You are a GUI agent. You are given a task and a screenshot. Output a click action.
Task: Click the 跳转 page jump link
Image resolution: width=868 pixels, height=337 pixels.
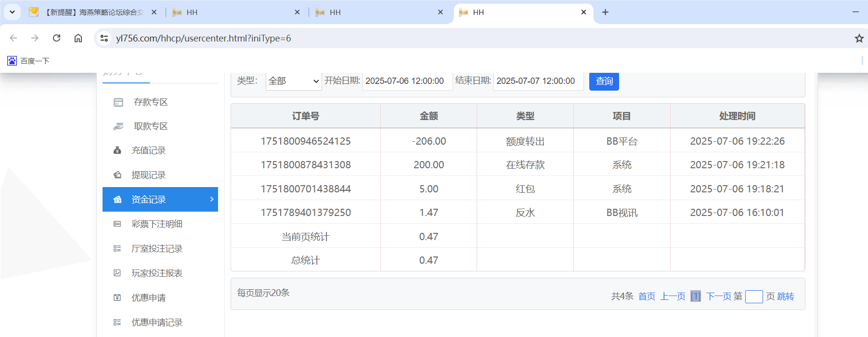coord(786,297)
